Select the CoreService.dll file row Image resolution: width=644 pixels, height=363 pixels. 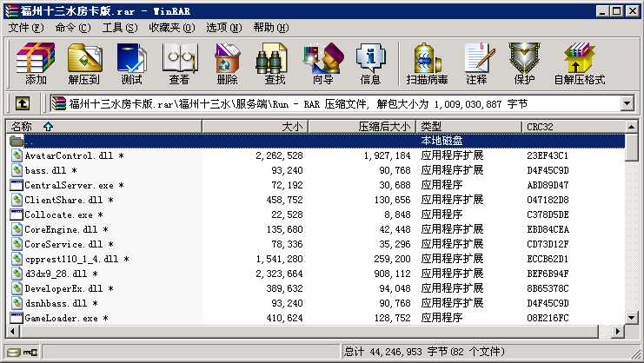tap(315, 244)
